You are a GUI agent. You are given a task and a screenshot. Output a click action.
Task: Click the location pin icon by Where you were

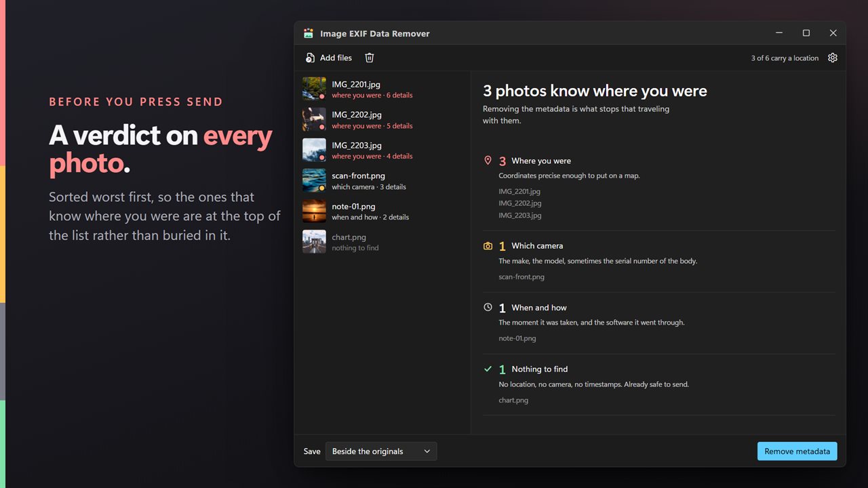[488, 161]
